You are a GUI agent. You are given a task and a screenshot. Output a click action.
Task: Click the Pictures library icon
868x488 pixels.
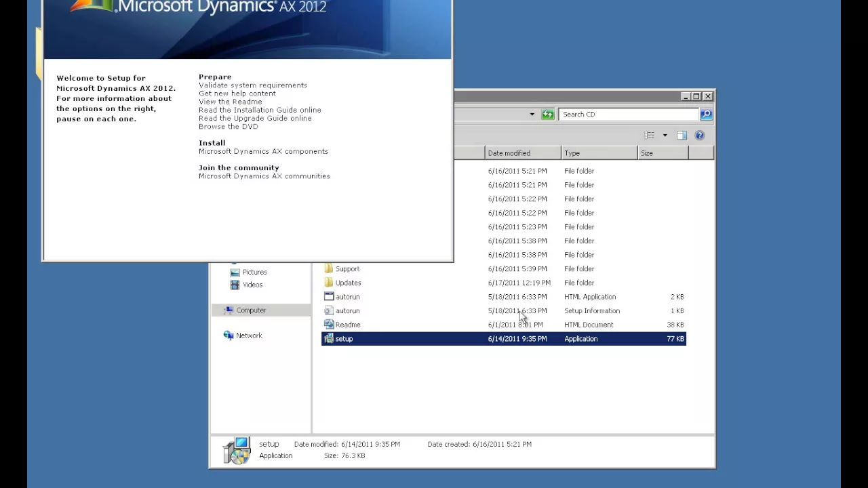[235, 272]
